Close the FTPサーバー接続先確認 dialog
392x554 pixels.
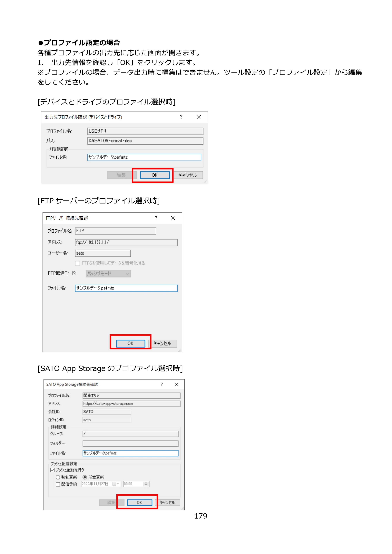click(x=173, y=218)
